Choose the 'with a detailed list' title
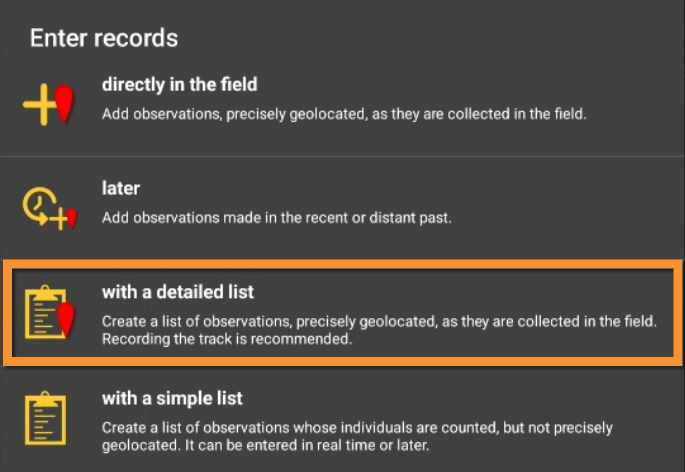The width and height of the screenshot is (685, 472). point(178,292)
